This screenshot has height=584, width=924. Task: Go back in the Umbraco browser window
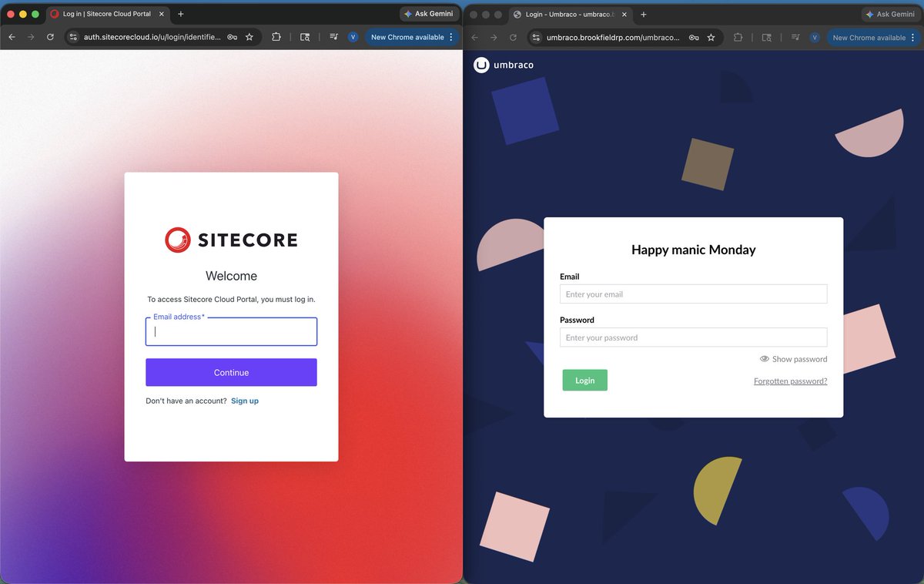[474, 37]
